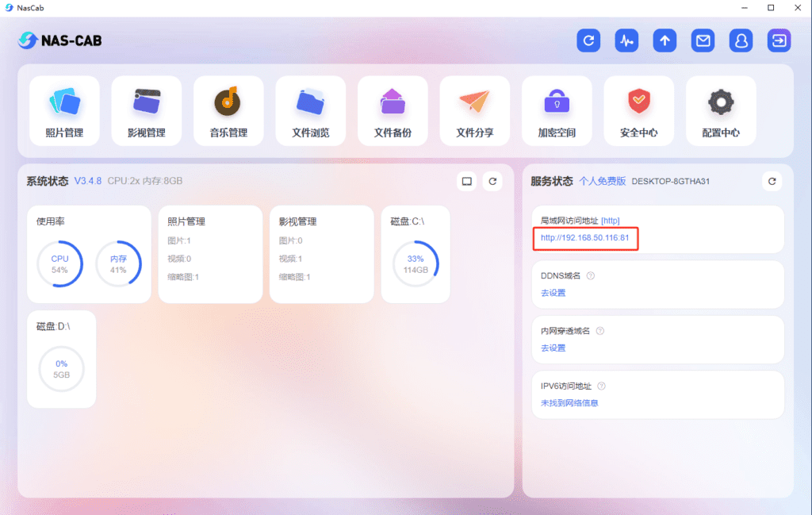Open the mail message icon

(703, 40)
